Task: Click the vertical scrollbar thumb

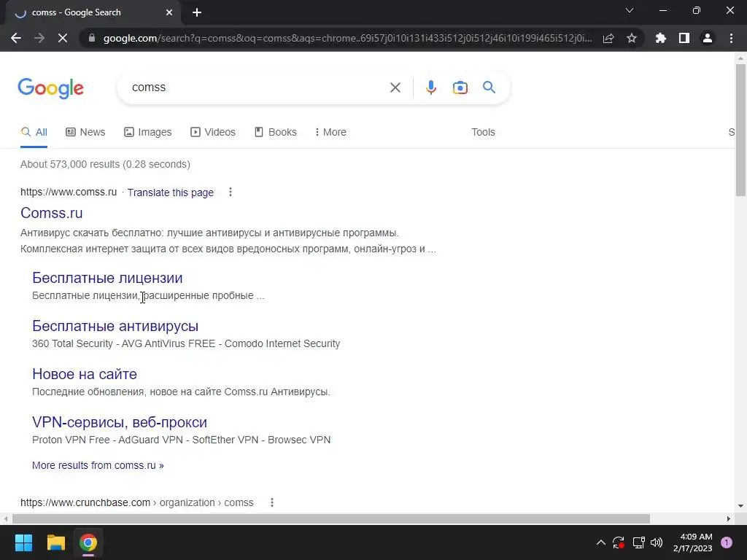Action: pos(741,130)
